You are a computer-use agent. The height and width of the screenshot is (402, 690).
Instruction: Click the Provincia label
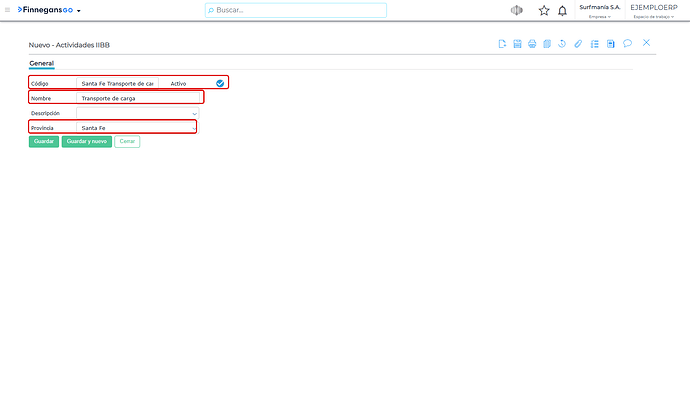click(x=42, y=128)
